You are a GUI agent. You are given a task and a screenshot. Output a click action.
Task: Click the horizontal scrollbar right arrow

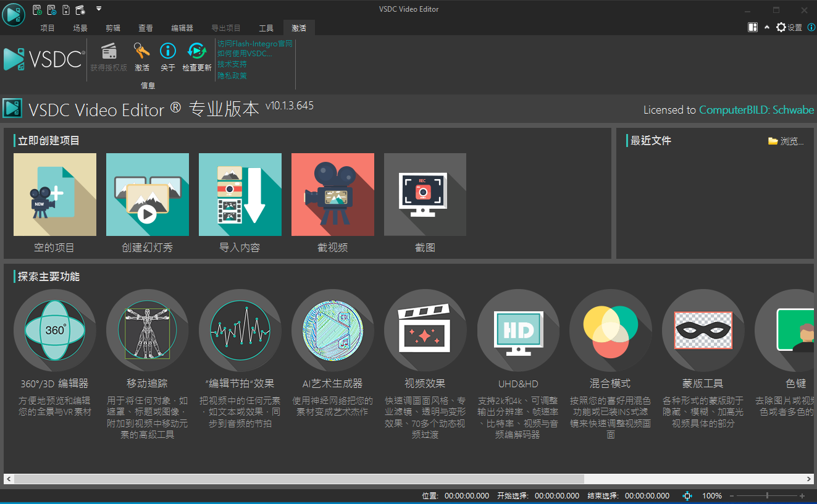click(809, 479)
